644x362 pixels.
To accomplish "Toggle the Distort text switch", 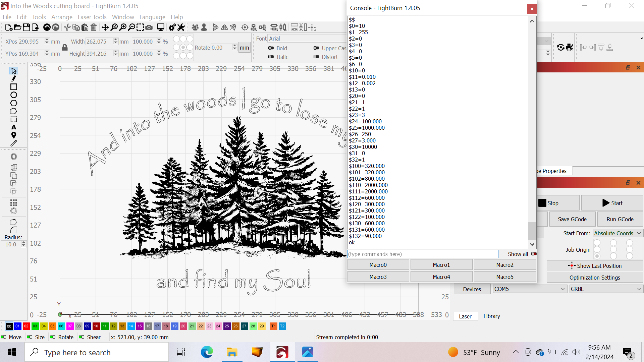I will pyautogui.click(x=316, y=57).
